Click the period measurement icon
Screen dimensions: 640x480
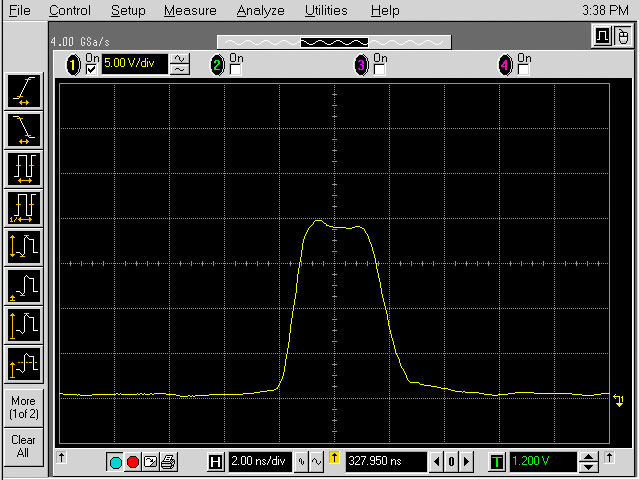click(23, 166)
